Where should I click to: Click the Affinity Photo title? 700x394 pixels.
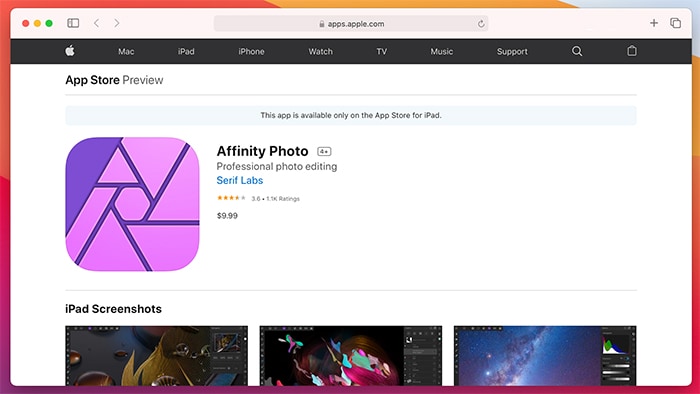262,151
